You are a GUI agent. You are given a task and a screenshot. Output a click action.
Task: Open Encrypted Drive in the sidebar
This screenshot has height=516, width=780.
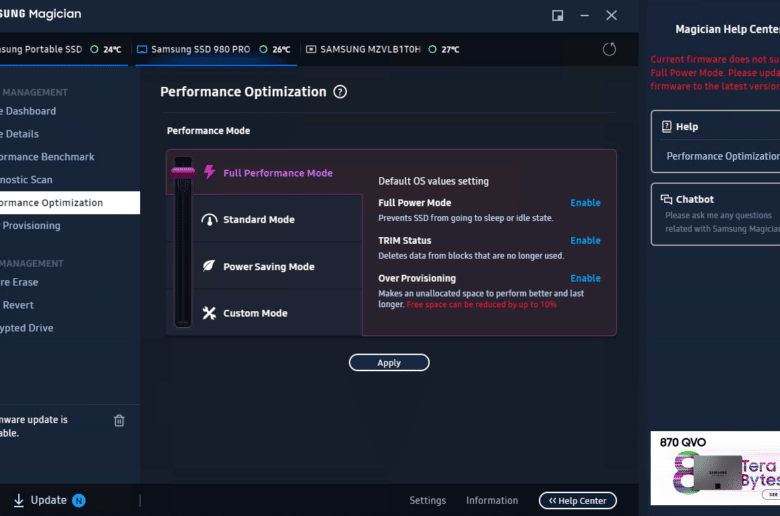(70, 328)
